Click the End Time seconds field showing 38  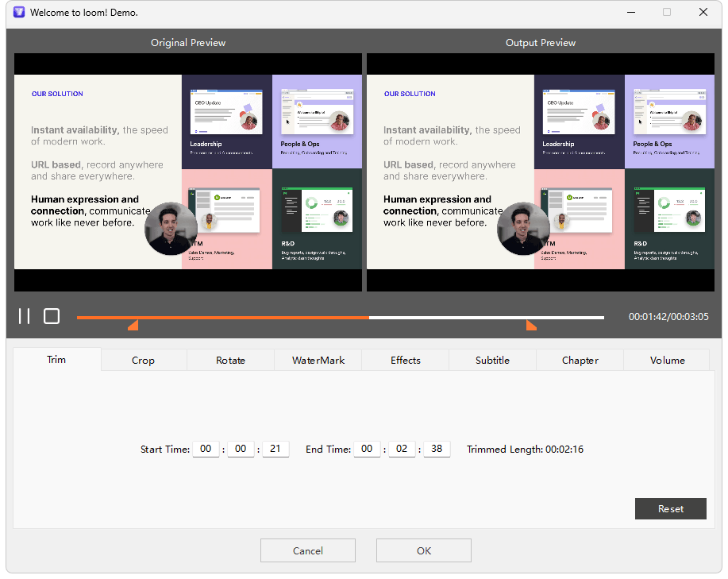pyautogui.click(x=437, y=449)
